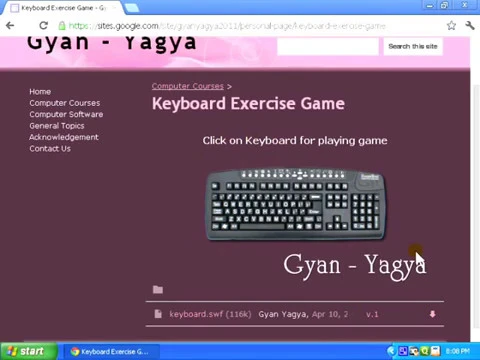The width and height of the screenshot is (480, 360).
Task: Click the v.1 version label
Action: [x=372, y=314]
